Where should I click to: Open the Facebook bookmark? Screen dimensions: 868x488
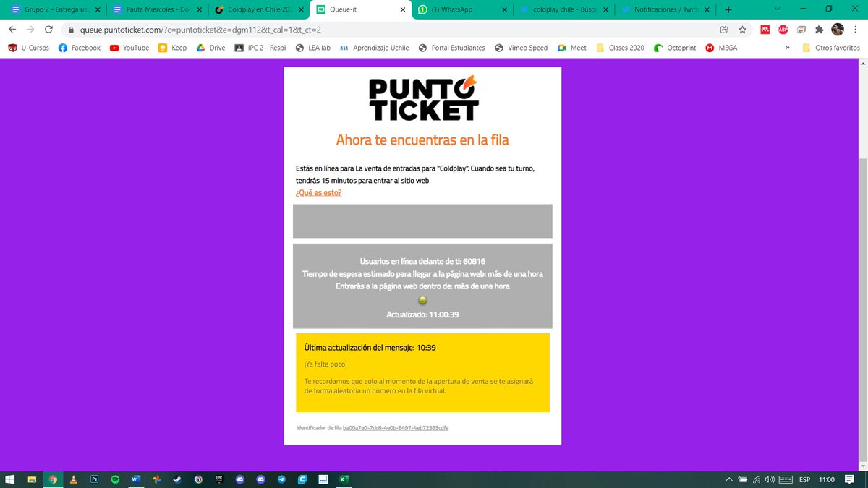coord(79,48)
